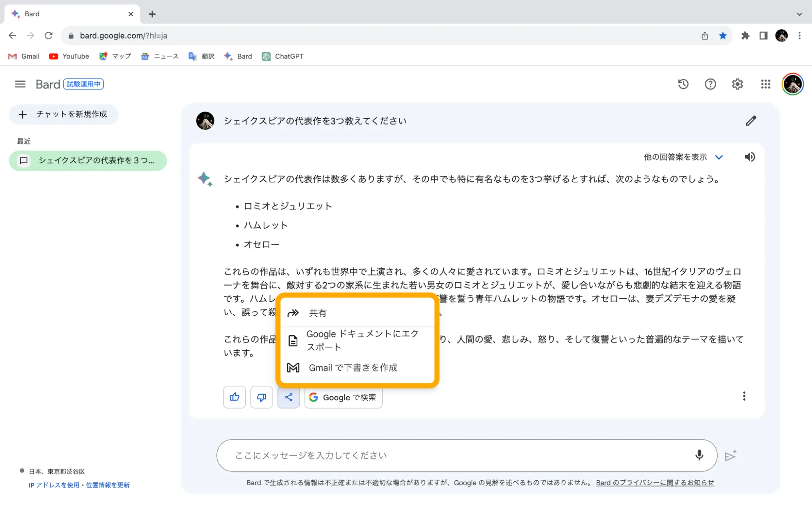The width and height of the screenshot is (812, 508).
Task: Open the ニュース bookmark
Action: point(160,56)
